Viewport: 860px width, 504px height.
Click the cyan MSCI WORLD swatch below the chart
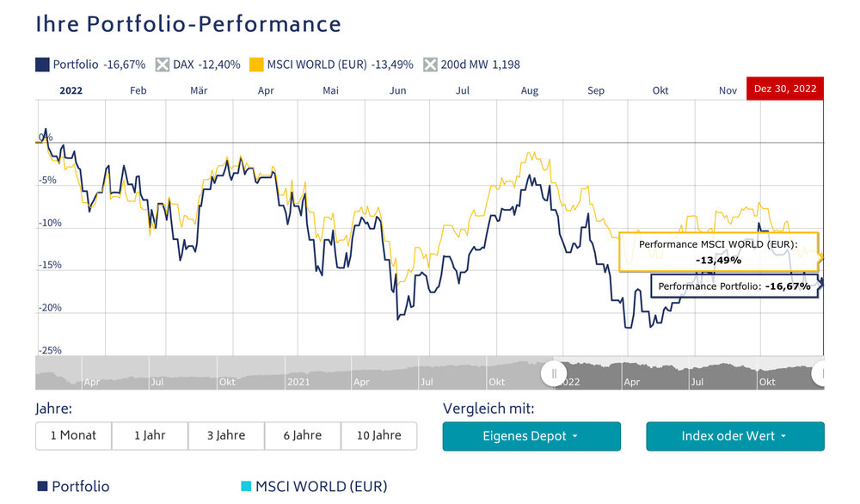(x=246, y=486)
